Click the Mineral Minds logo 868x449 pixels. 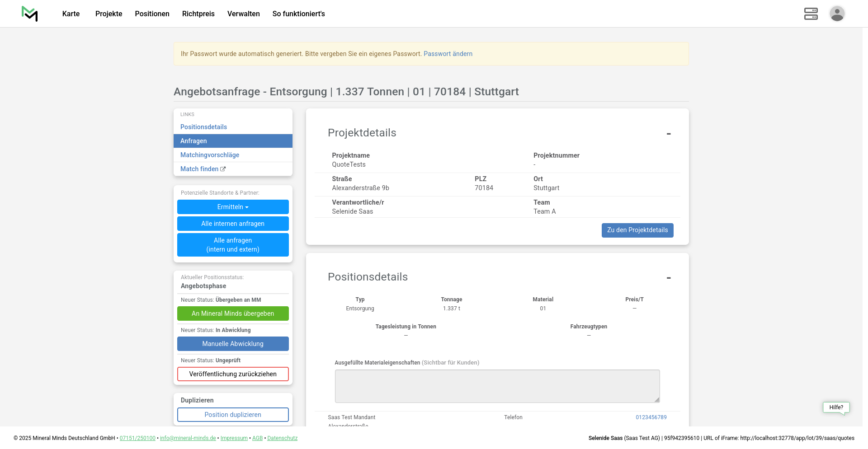point(30,14)
